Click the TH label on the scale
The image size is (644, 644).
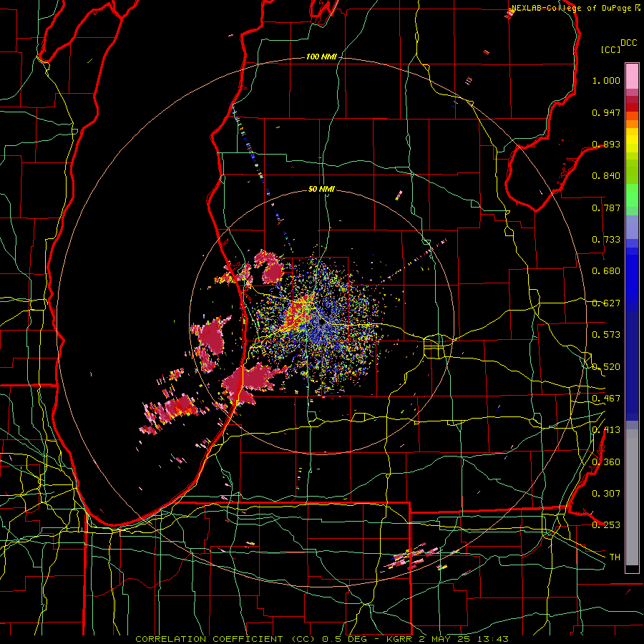tap(615, 557)
